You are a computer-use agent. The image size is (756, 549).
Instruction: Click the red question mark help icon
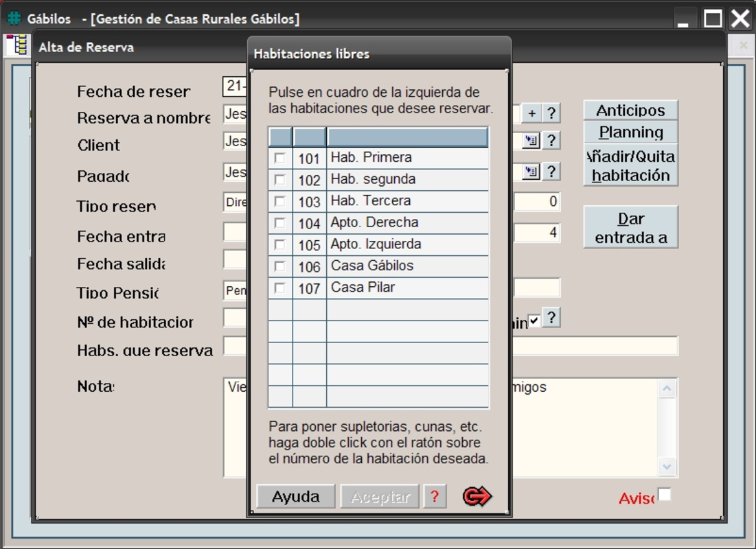(435, 496)
